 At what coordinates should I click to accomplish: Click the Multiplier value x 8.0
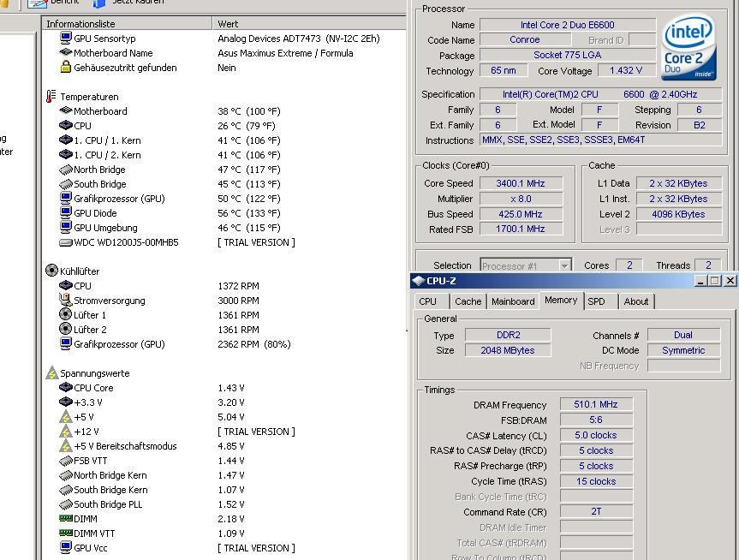[x=521, y=199]
